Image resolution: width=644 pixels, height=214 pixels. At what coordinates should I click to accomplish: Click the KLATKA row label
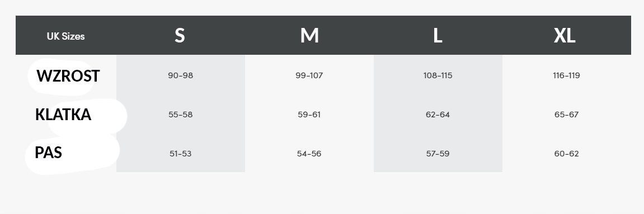point(63,115)
